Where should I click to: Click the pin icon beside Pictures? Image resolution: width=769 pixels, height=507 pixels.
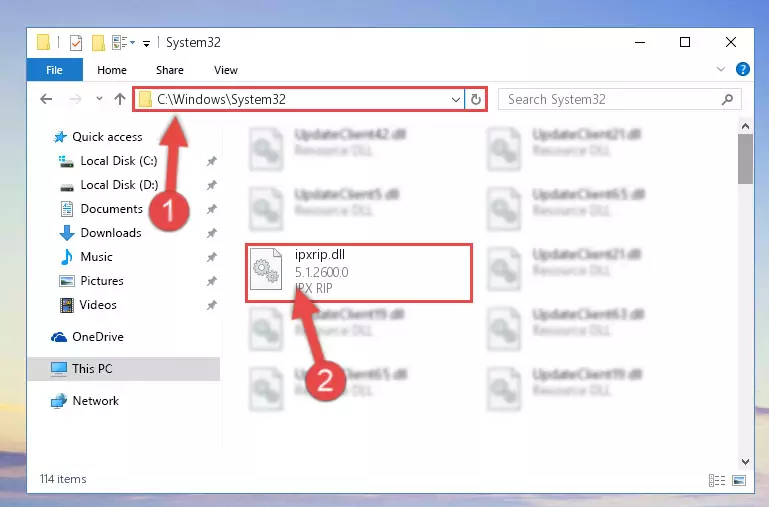click(x=211, y=281)
